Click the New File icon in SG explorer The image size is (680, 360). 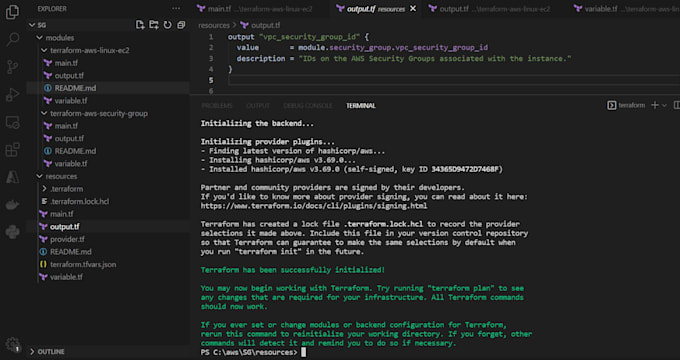click(140, 25)
